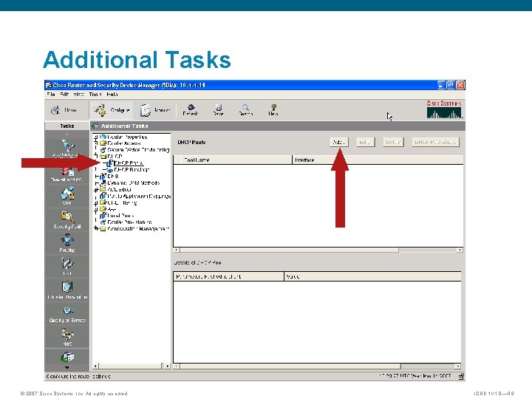Select Router Provisioning in the tree
Viewport: 532px width, 399px height.
pos(129,222)
